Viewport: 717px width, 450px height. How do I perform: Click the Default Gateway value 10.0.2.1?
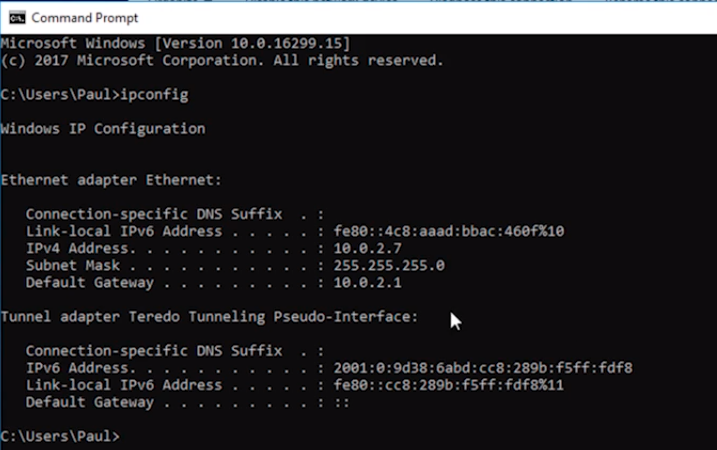(x=367, y=283)
